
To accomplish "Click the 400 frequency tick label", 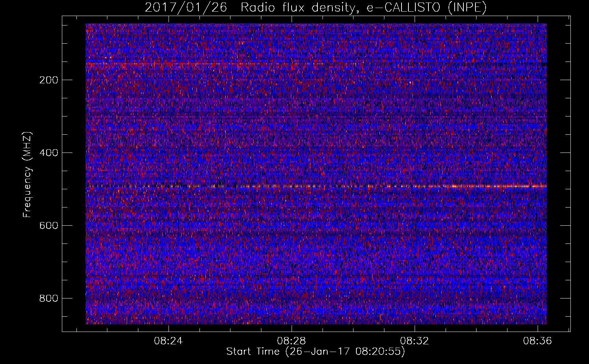I will pos(49,153).
